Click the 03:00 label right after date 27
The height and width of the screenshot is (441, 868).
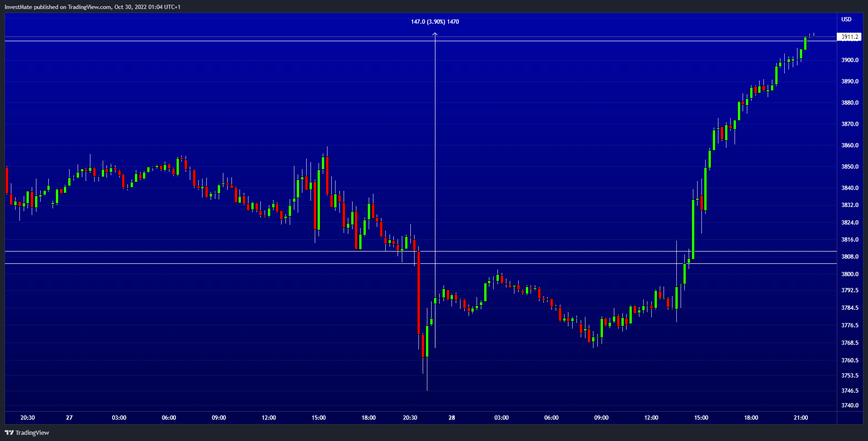coord(119,418)
